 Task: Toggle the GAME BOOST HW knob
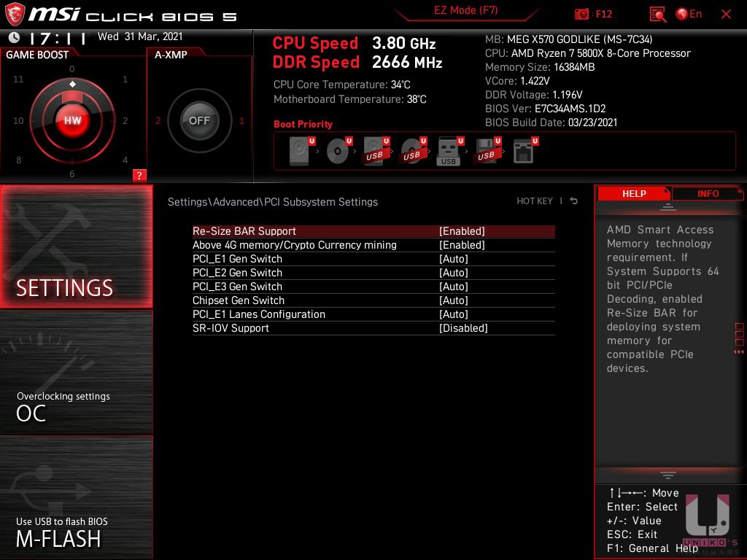[x=72, y=120]
